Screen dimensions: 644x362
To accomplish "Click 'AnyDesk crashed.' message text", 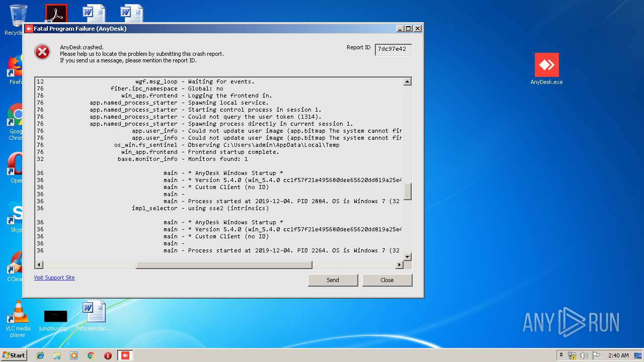I will click(82, 47).
